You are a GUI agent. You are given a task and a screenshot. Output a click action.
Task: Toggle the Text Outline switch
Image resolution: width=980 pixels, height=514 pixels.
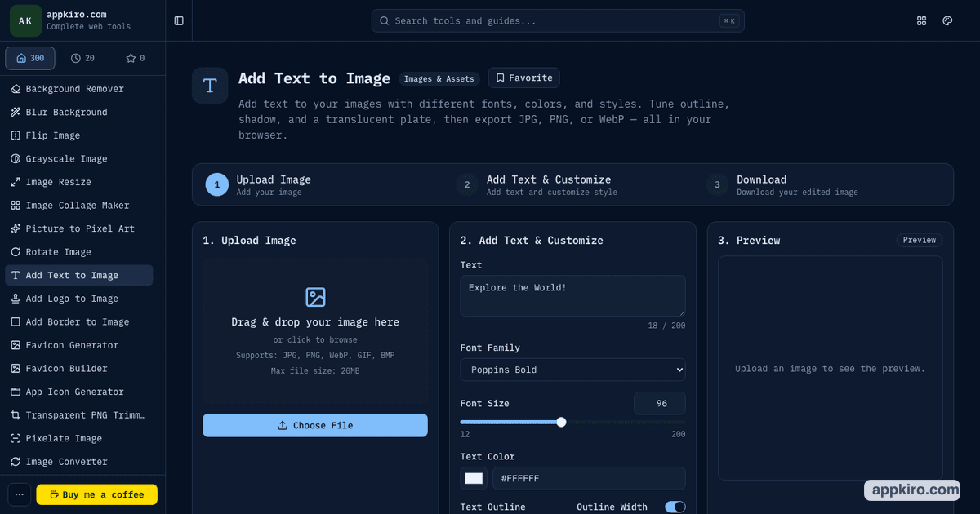click(x=675, y=507)
